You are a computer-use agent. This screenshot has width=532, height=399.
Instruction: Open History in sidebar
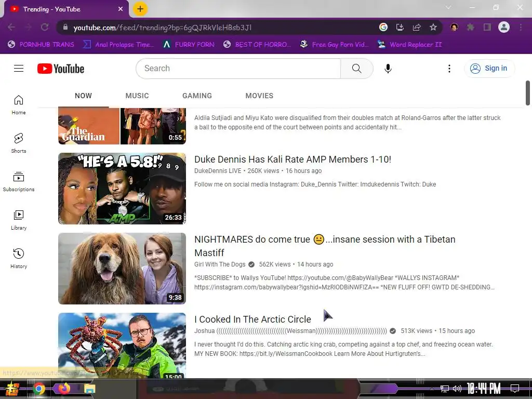pos(19,258)
